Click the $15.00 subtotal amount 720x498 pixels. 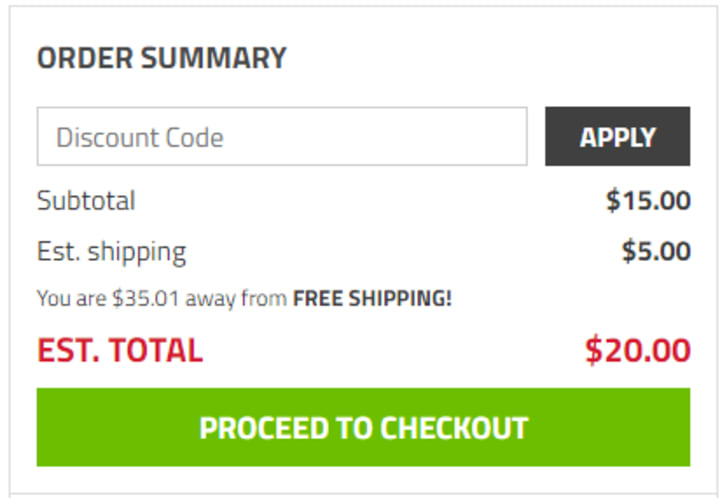pos(648,201)
